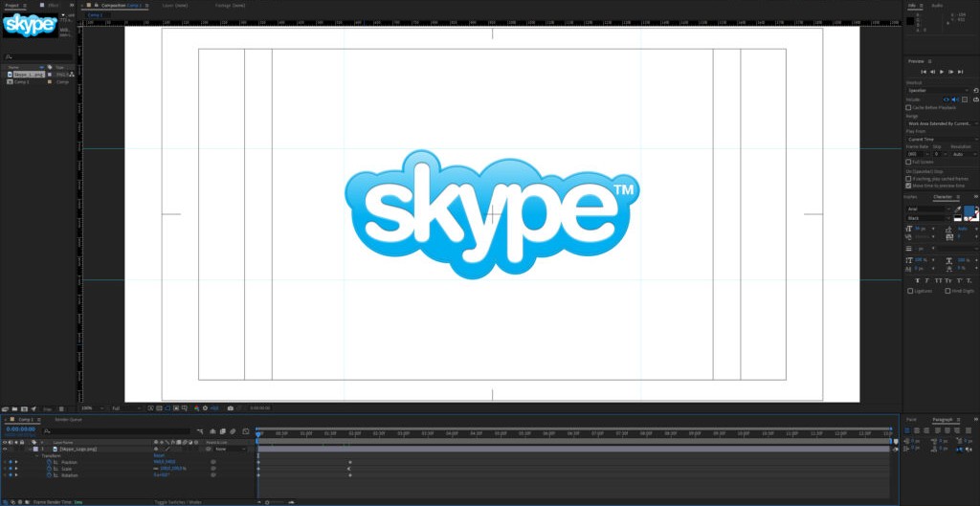Open the eyedropper in the Character panel
This screenshot has width=980, height=506.
957,209
